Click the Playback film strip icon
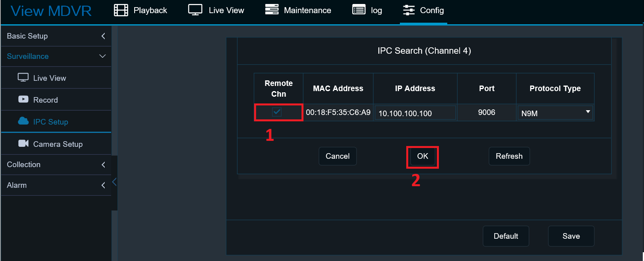Screen dimensions: 644x261 pyautogui.click(x=121, y=10)
